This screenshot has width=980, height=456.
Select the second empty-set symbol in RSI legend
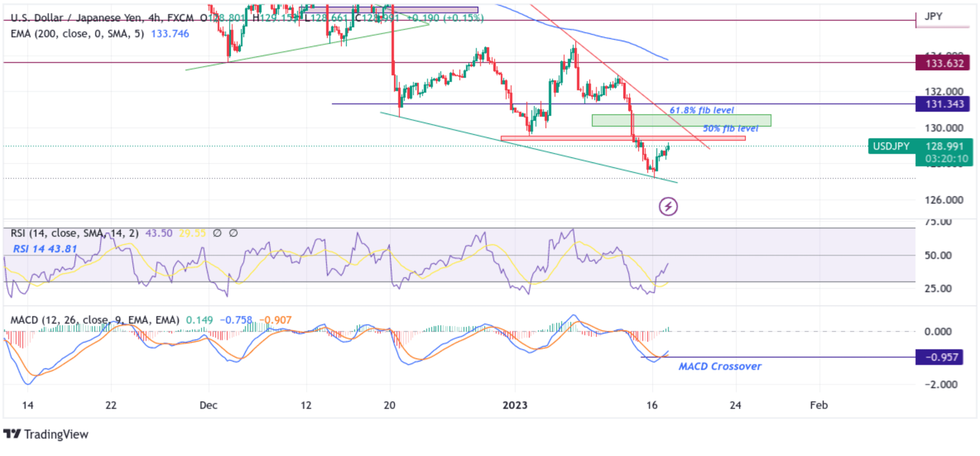click(x=233, y=233)
